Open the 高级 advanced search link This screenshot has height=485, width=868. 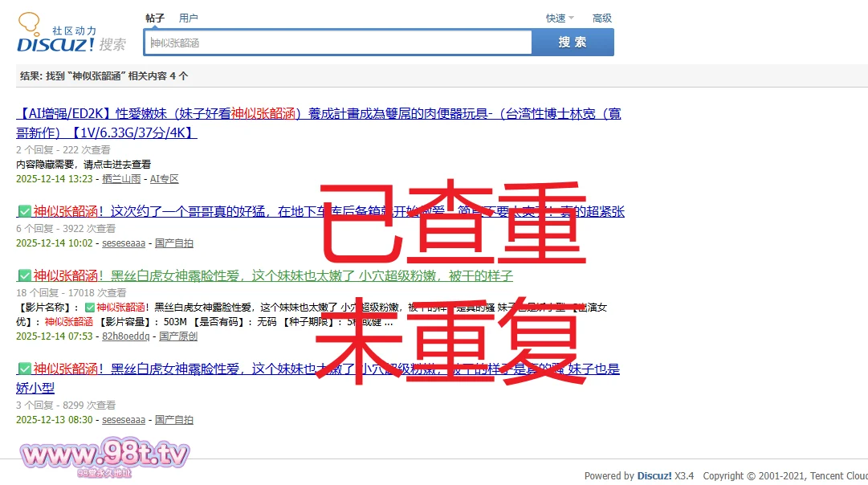602,18
